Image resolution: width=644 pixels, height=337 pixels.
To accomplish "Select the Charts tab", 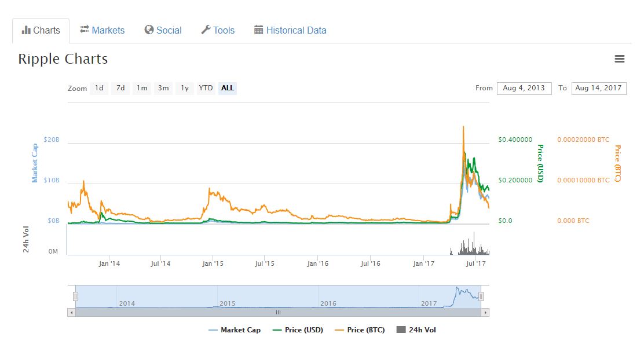I will click(41, 30).
